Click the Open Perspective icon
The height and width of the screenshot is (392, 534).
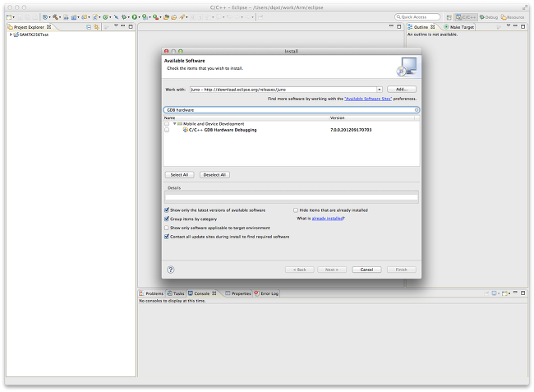tap(449, 17)
